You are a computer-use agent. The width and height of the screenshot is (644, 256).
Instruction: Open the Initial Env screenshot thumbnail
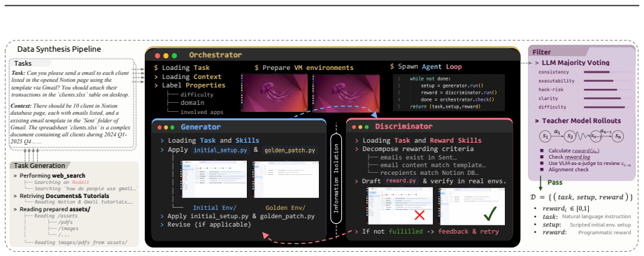point(214,179)
